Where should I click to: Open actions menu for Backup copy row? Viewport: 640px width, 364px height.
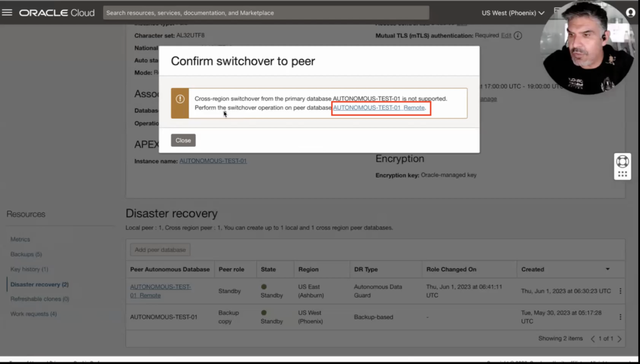[x=620, y=317]
